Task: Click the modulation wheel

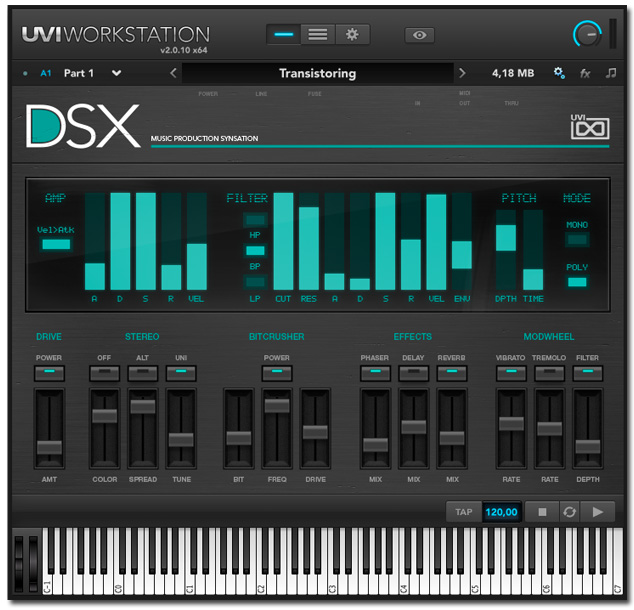Action: (33, 564)
